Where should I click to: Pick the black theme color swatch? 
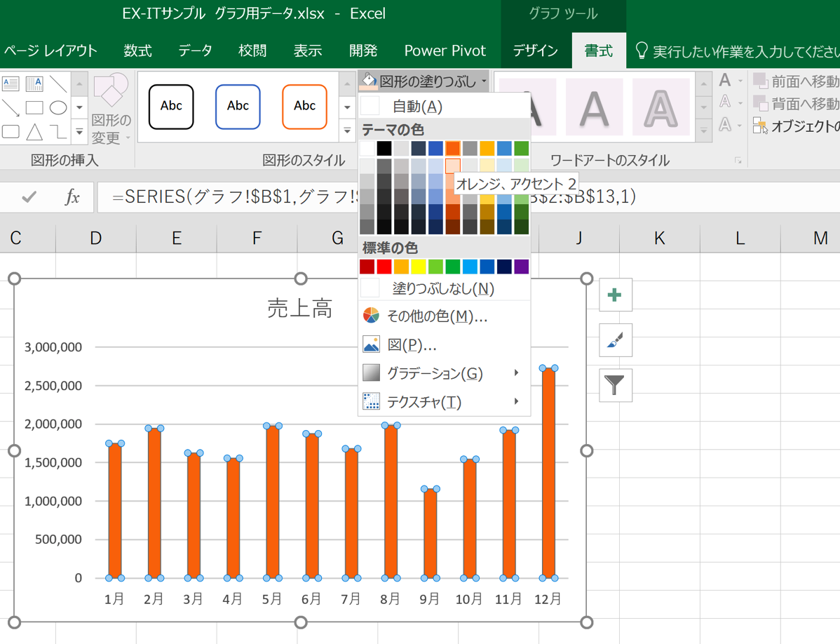pos(384,148)
